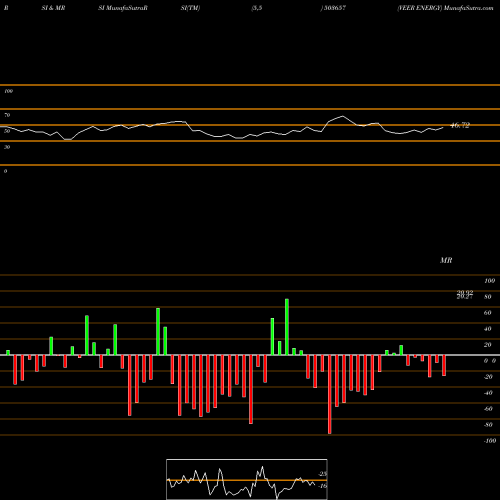Click the -20 label on MR axis
500x500 pixels.
coord(488,377)
